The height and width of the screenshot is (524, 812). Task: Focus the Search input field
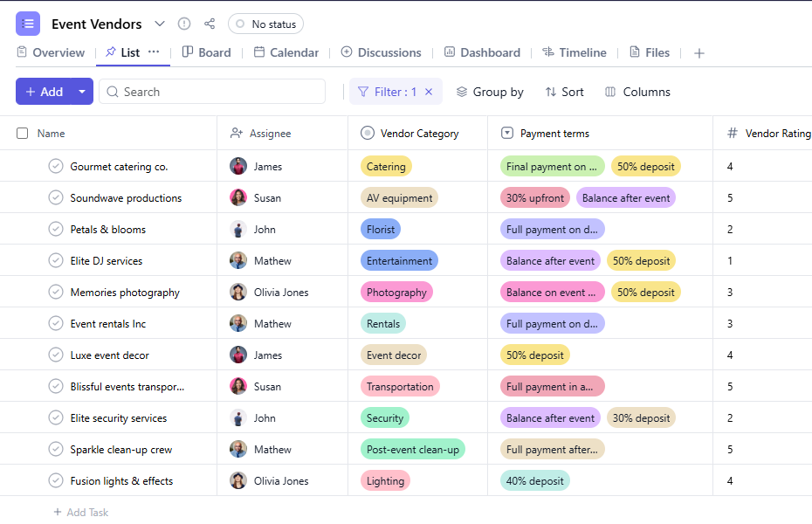(x=212, y=92)
